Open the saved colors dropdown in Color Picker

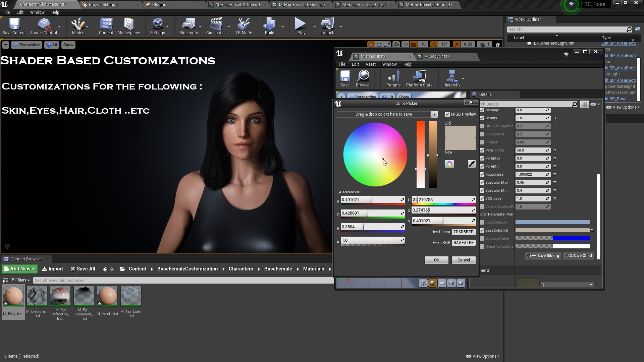tap(434, 114)
